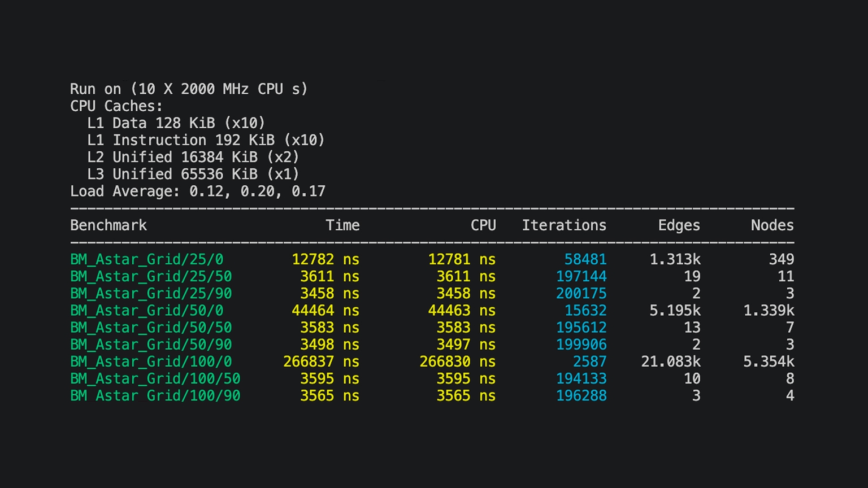This screenshot has height=488, width=868.
Task: Click the iterations value 15632
Action: [x=585, y=310]
